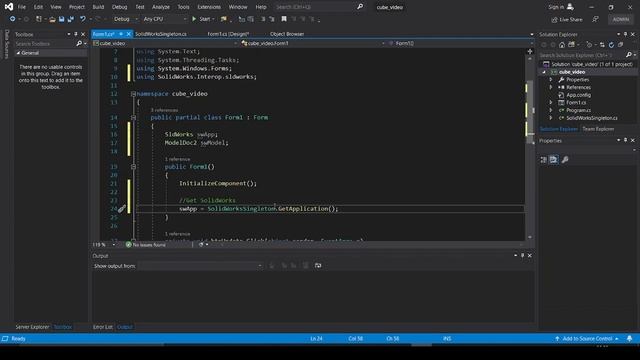Screen dimensions: 640x360
Task: Click the screwdriver quick-action icon on line 24
Action: pyautogui.click(x=122, y=209)
